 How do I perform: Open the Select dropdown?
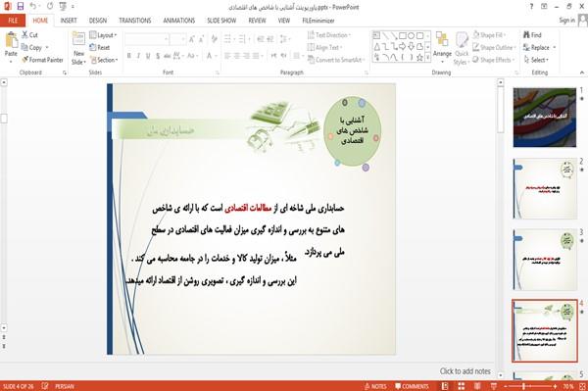[x=536, y=60]
